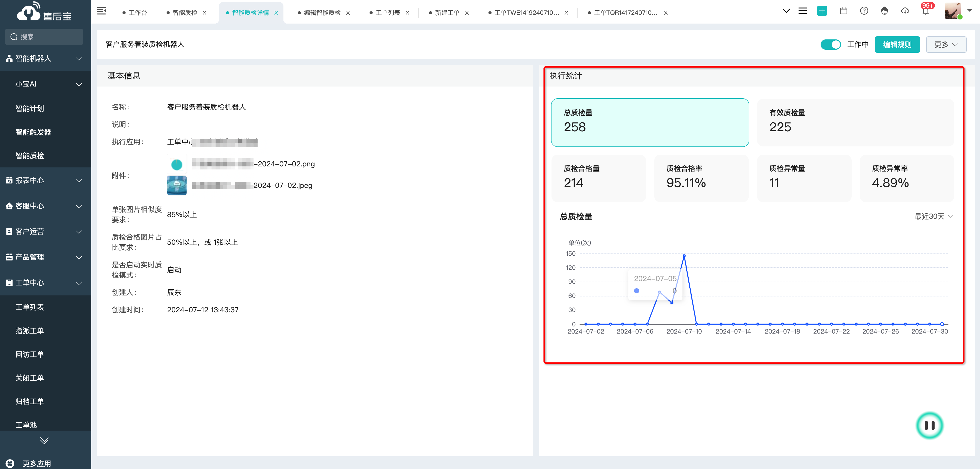Toggle the 工作中 working status switch
Screen dimensions: 980x469
coord(831,45)
